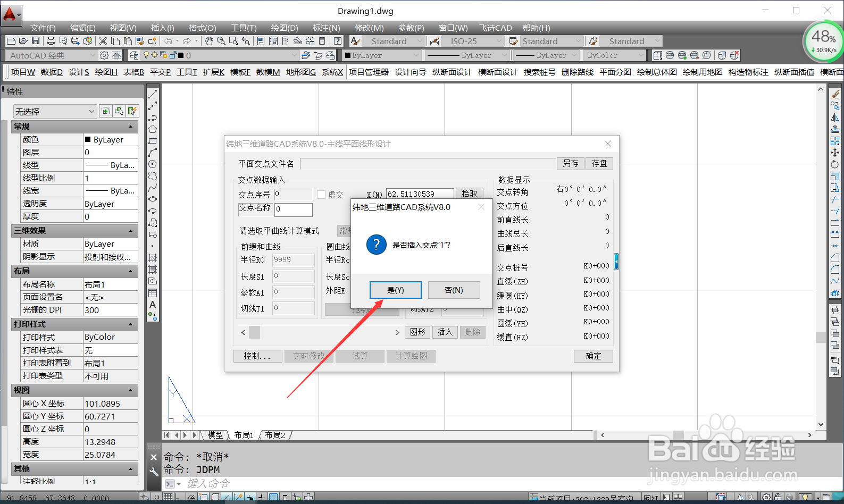This screenshot has width=844, height=504.
Task: Select the Rectangle drawing tool
Action: 153,141
